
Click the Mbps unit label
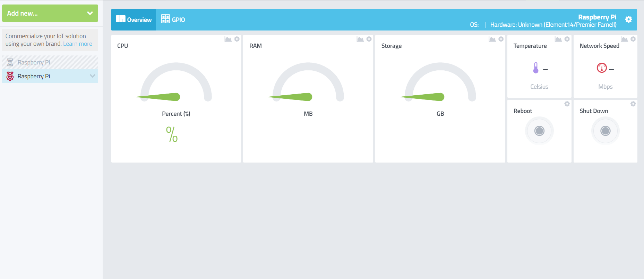606,87
